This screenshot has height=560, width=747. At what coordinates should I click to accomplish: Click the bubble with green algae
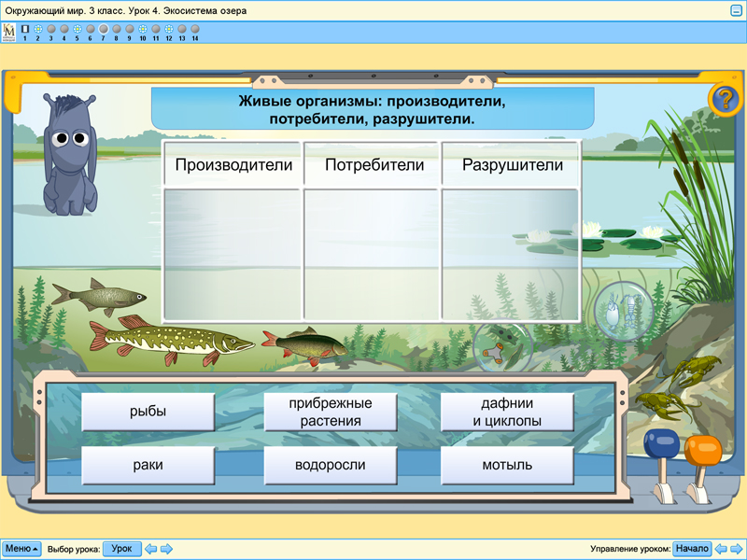pyautogui.click(x=502, y=347)
